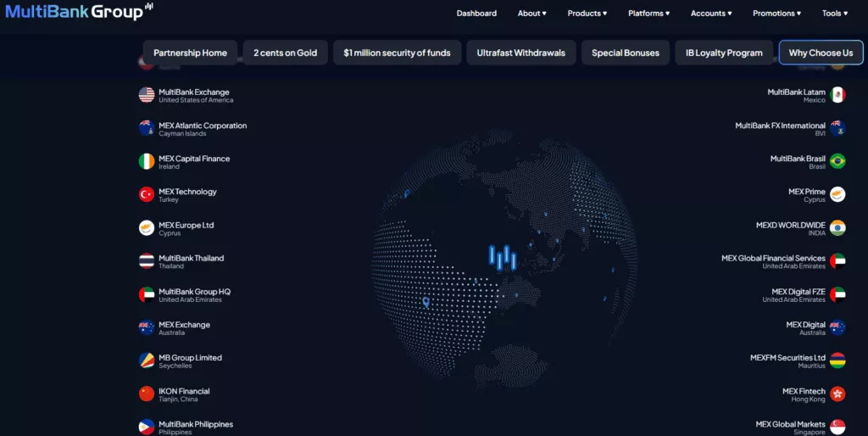Switch to the Special Bonuses tab

click(x=626, y=53)
